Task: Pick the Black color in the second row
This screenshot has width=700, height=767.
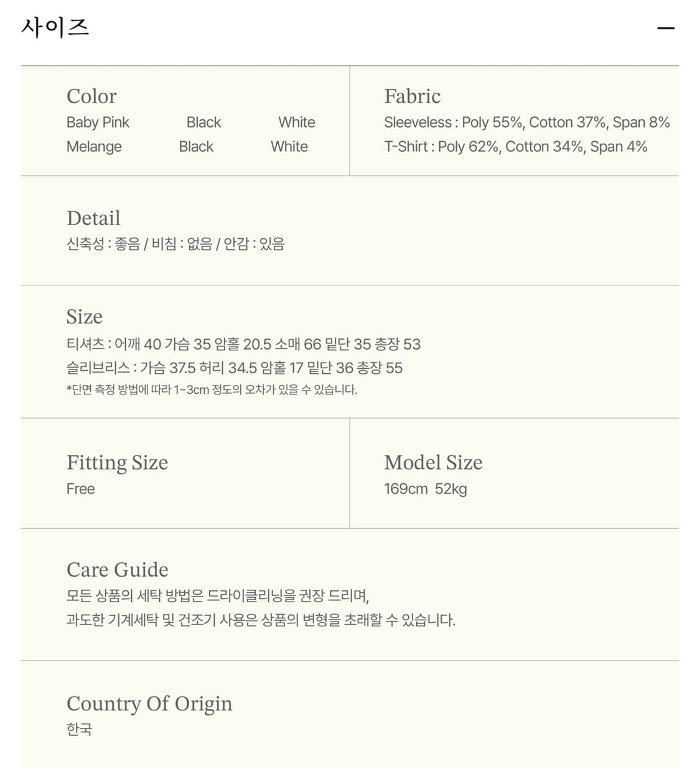Action: pos(196,147)
